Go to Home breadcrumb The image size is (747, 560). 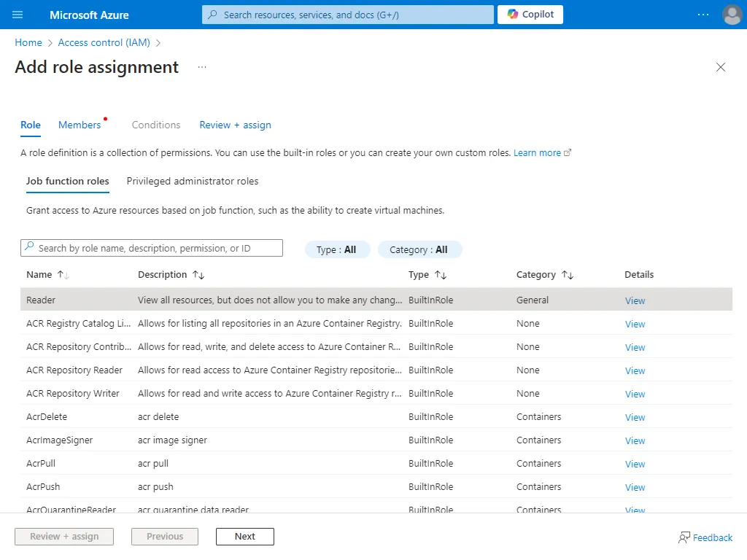coord(28,42)
